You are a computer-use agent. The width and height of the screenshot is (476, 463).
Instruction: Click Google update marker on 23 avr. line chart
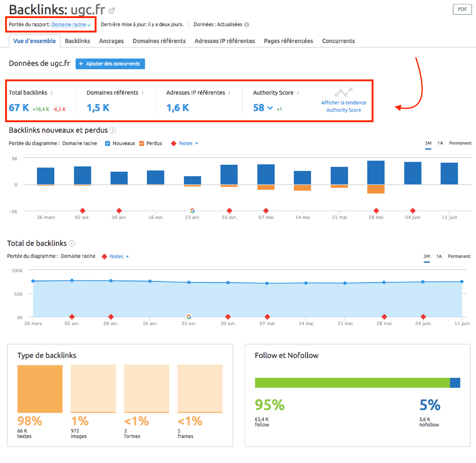(x=189, y=316)
